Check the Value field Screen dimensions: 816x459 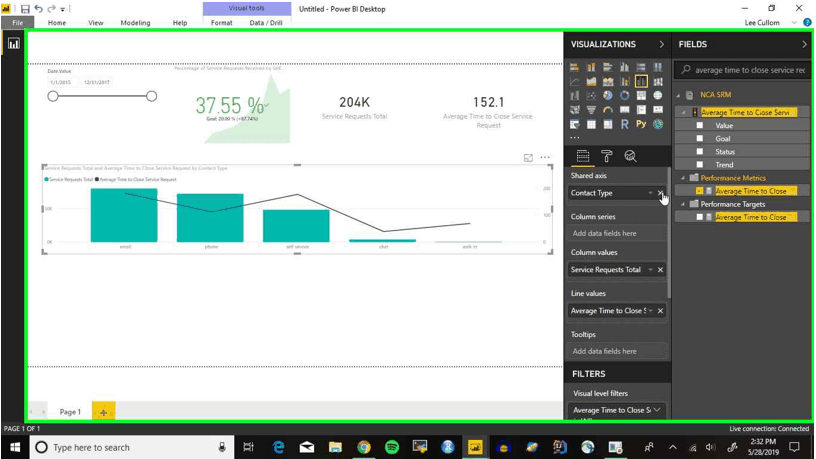pos(699,125)
